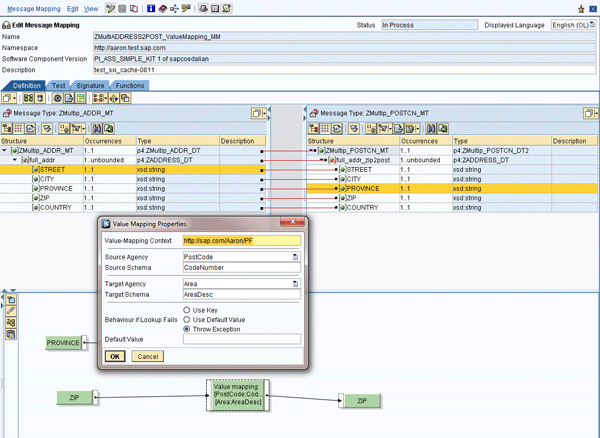Click the Default Value input field
This screenshot has width=600, height=438.
click(242, 340)
